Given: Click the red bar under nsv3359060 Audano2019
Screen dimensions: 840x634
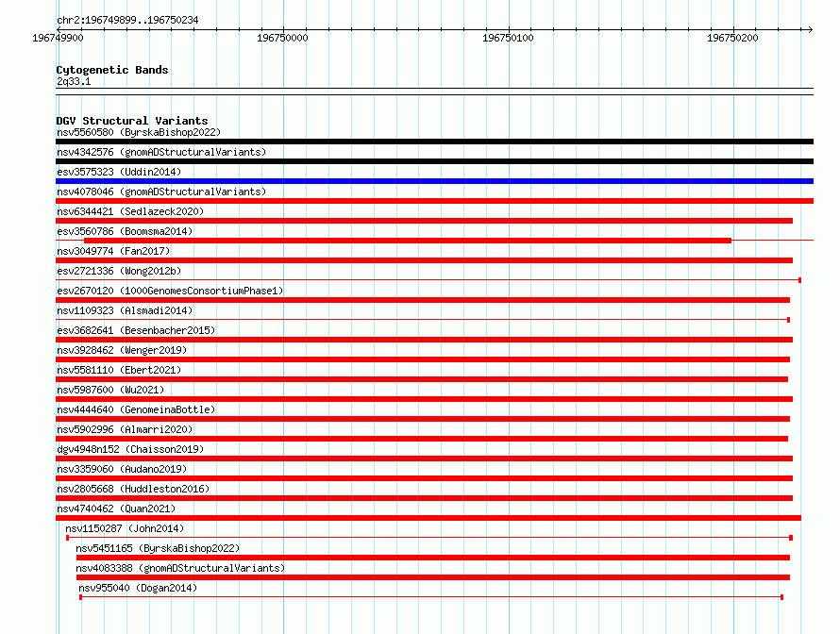Looking at the screenshot, I should pos(425,478).
